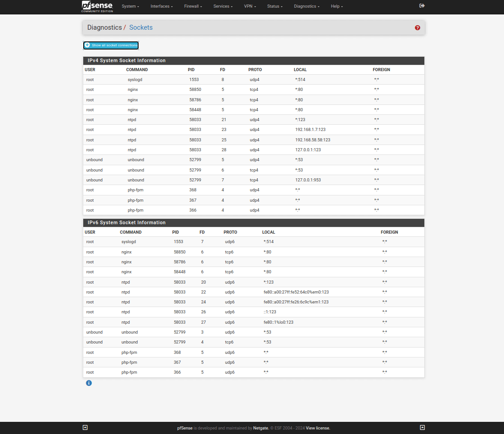Click the Sockets breadcrumb link

pyautogui.click(x=141, y=27)
